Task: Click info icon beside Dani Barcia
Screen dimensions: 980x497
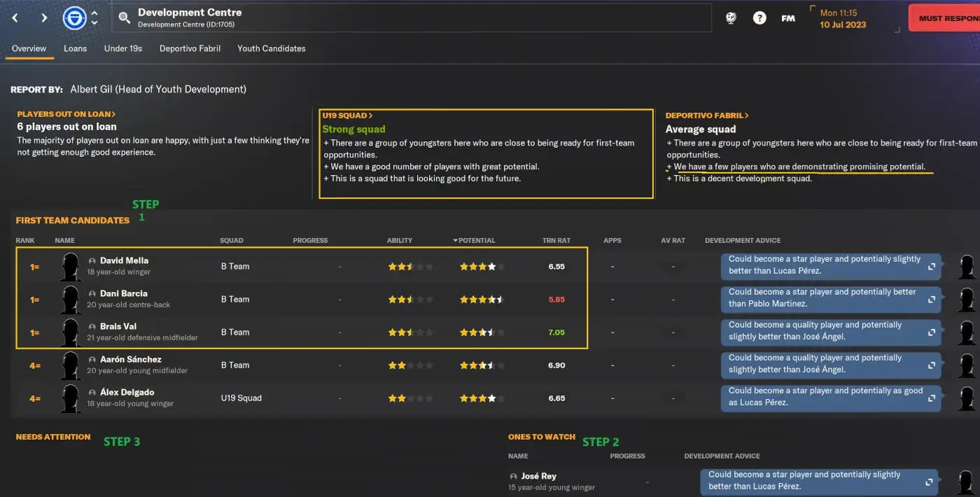Action: [92, 293]
